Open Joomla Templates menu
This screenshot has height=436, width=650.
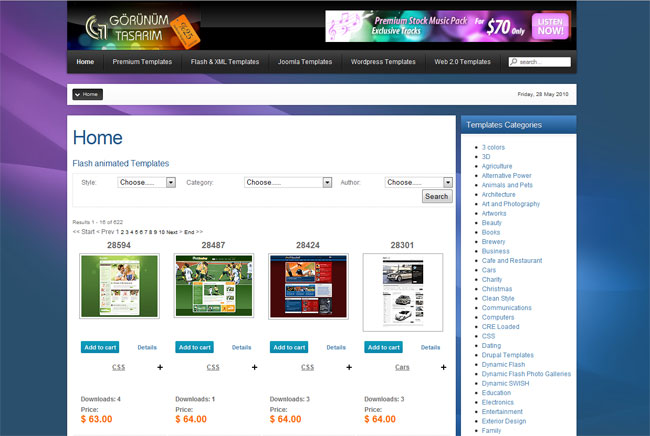(x=305, y=62)
